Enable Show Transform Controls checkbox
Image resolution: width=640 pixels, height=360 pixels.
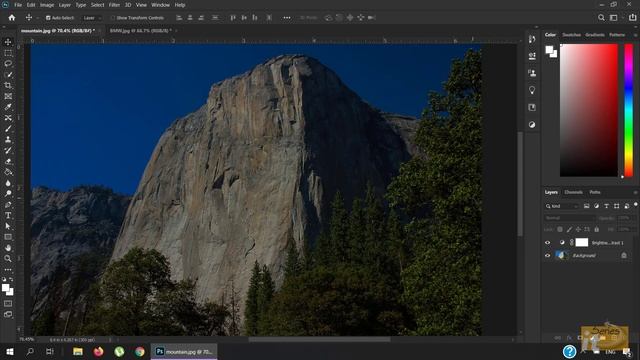click(x=113, y=18)
